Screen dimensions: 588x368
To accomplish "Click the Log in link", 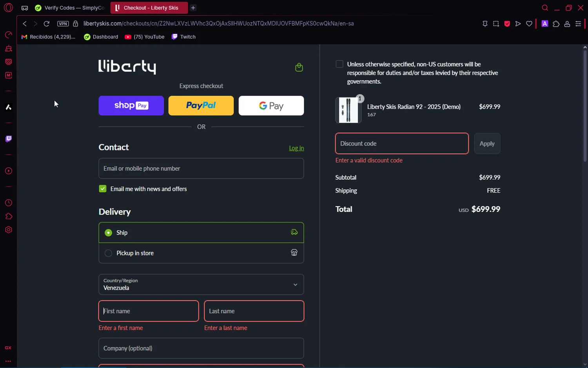I will [x=296, y=148].
